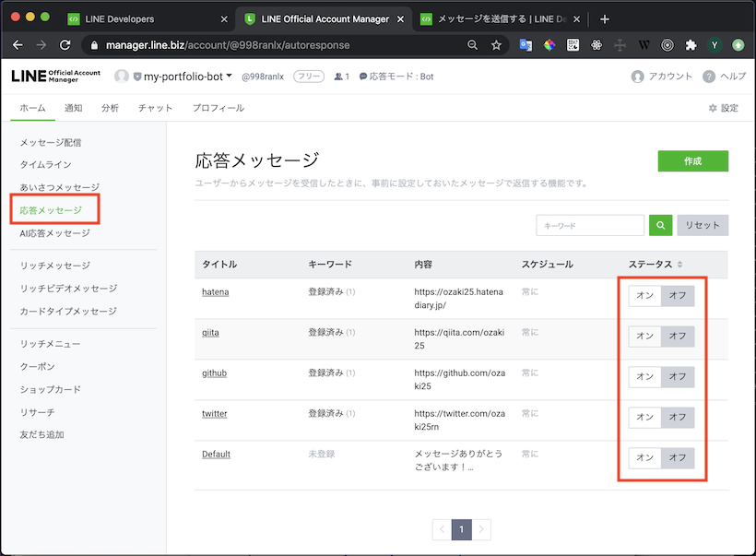The image size is (756, 556).
Task: Open the colorful color-picker extension icon
Action: click(x=549, y=45)
